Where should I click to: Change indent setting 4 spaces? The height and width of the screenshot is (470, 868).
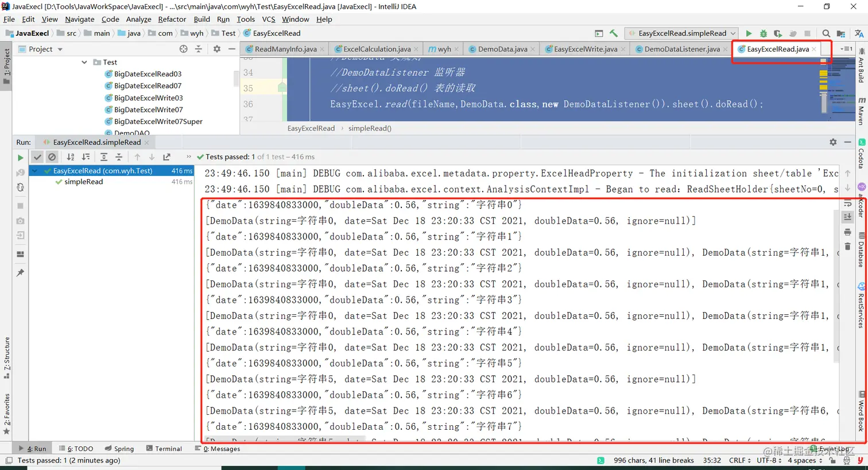(804, 460)
